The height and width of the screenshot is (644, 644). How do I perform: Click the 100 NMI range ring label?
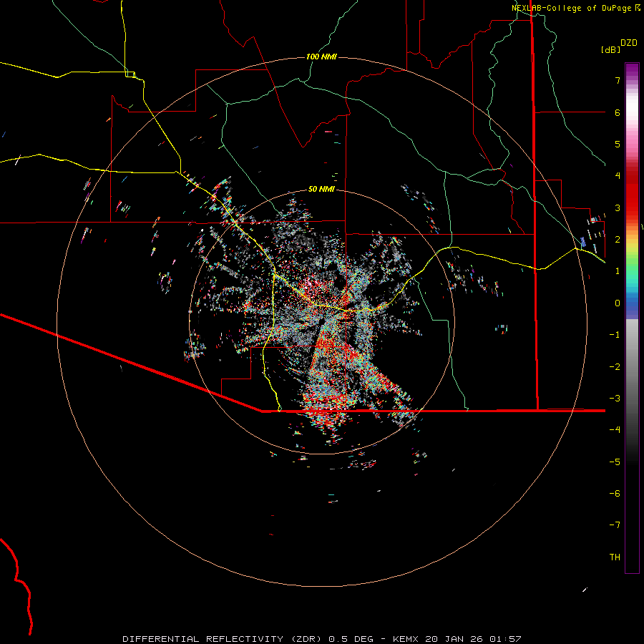tap(321, 57)
